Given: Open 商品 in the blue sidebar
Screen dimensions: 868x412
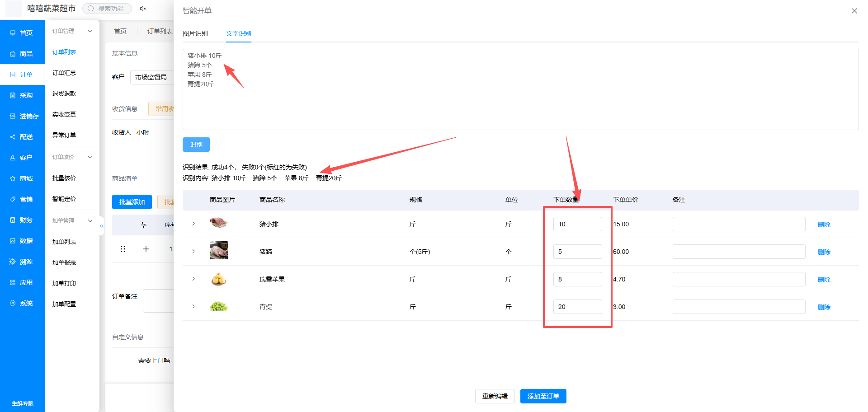Looking at the screenshot, I should (x=22, y=54).
